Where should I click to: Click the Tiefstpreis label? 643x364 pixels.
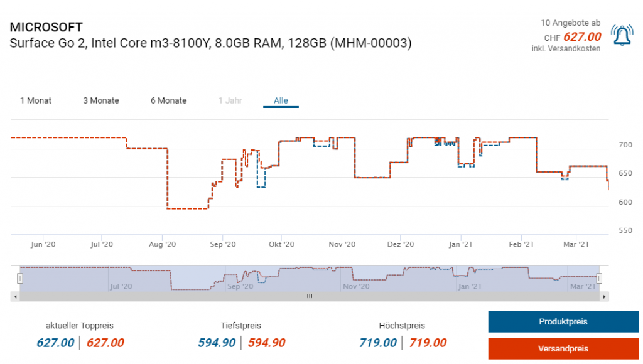point(240,326)
